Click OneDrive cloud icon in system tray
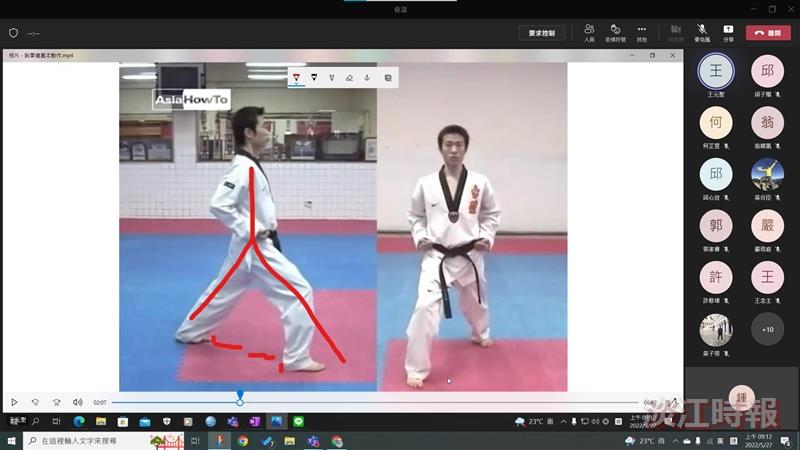Image resolution: width=800 pixels, height=450 pixels. (x=687, y=441)
